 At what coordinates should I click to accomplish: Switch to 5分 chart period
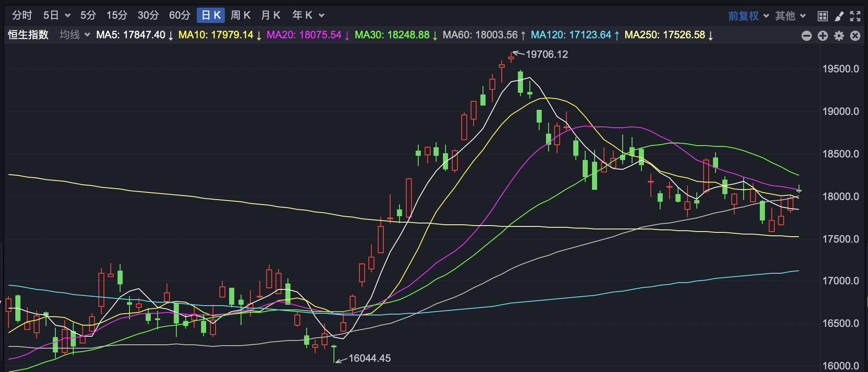(88, 15)
